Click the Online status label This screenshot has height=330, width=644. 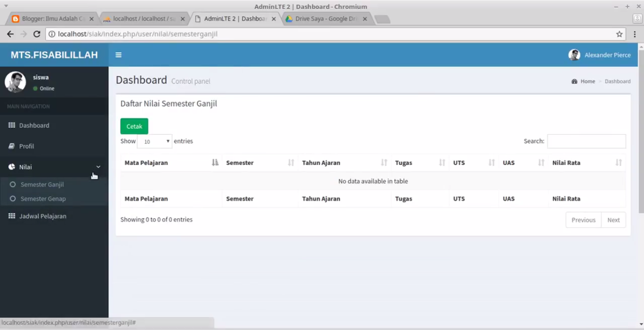click(x=47, y=89)
